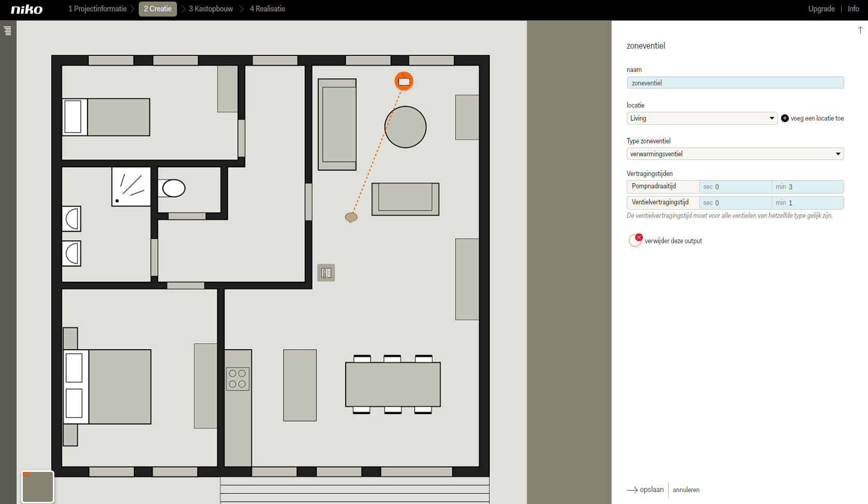Click the Niko logo
Screen dimensions: 868x504
[x=27, y=9]
